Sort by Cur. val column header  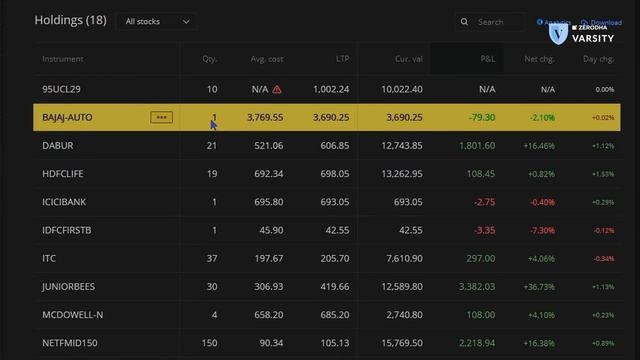(409, 59)
